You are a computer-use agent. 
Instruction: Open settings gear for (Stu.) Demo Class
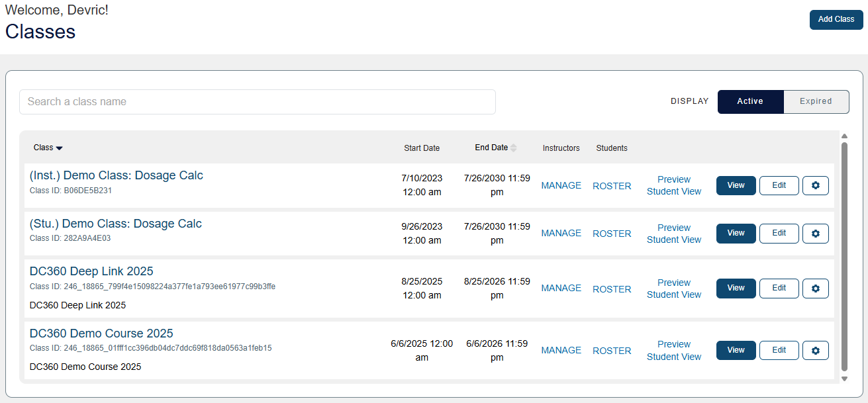[815, 234]
